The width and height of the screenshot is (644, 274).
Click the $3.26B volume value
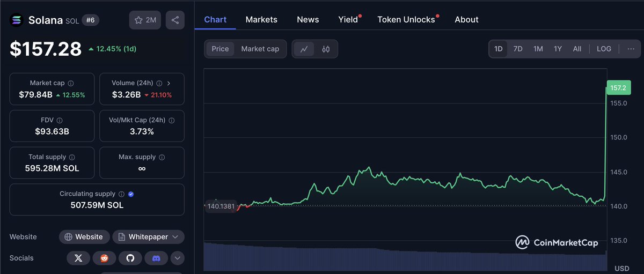coord(126,95)
